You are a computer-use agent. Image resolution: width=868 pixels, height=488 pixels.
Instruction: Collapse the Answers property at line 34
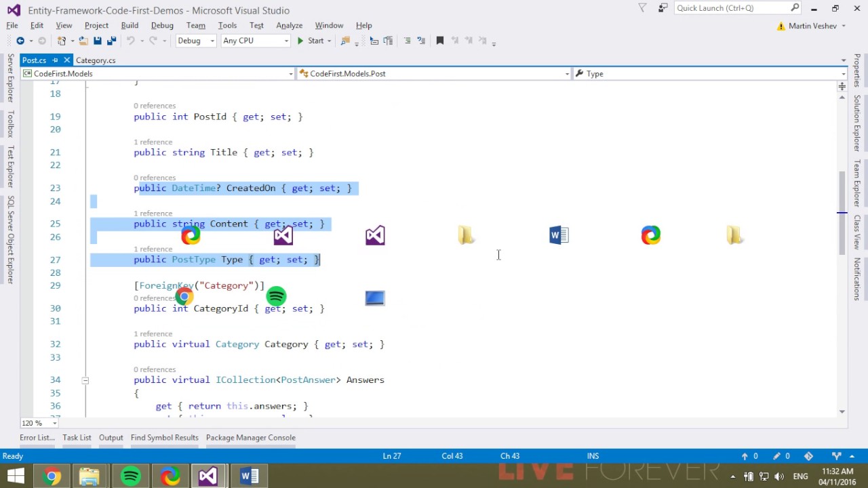(85, 380)
